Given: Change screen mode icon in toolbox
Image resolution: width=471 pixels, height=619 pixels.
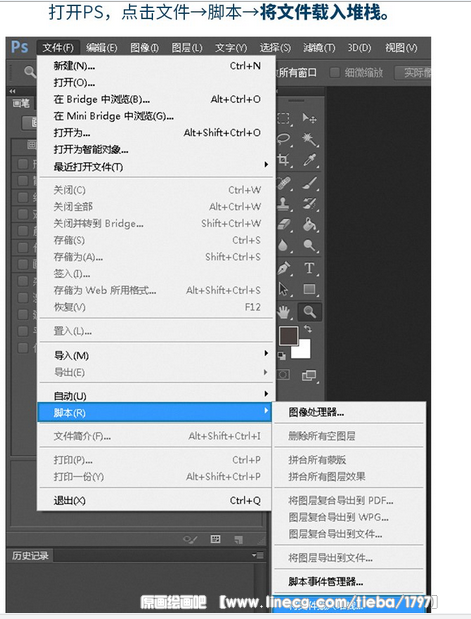Looking at the screenshot, I should tap(309, 375).
